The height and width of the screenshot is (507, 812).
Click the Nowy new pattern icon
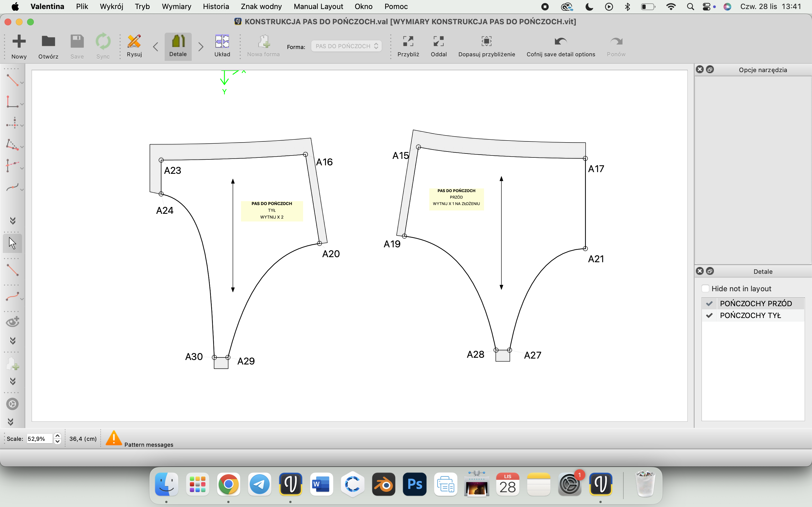point(19,42)
